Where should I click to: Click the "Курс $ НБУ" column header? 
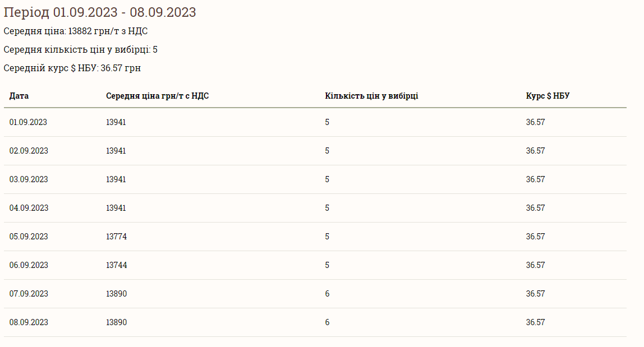[x=548, y=96]
